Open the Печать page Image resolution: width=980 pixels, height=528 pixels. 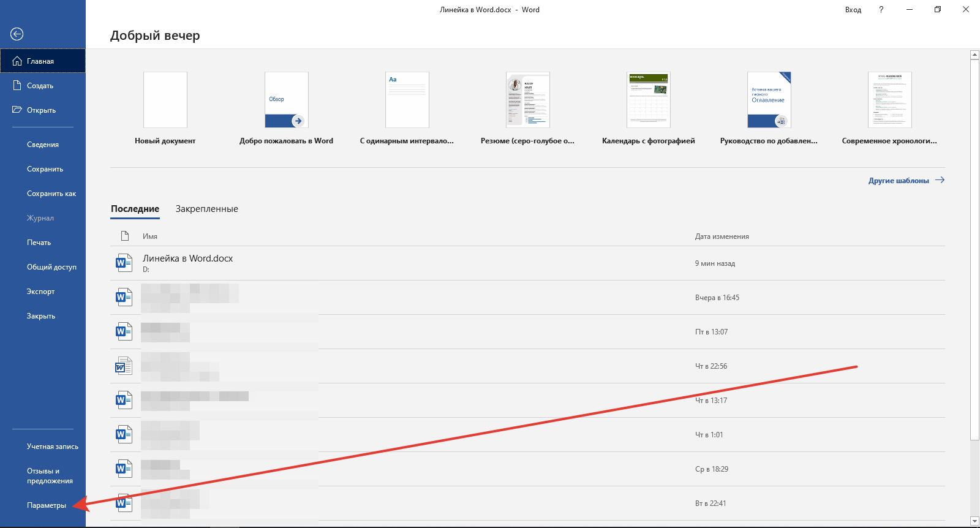coord(43,243)
